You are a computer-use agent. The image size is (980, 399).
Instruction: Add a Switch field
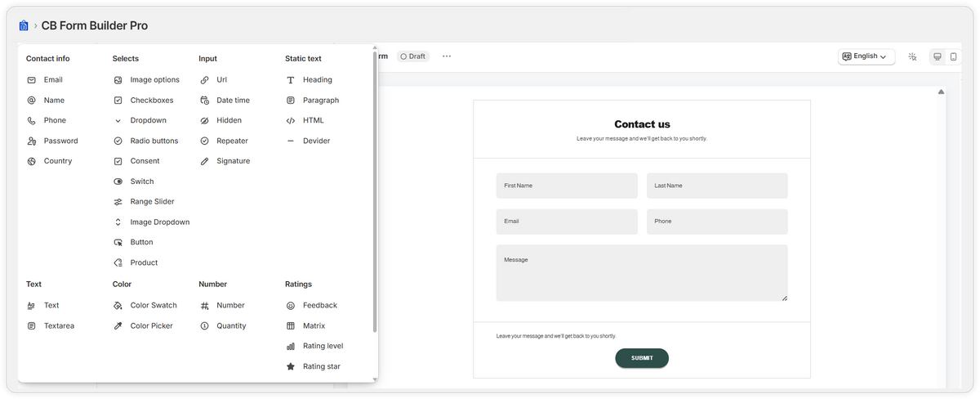pos(134,182)
